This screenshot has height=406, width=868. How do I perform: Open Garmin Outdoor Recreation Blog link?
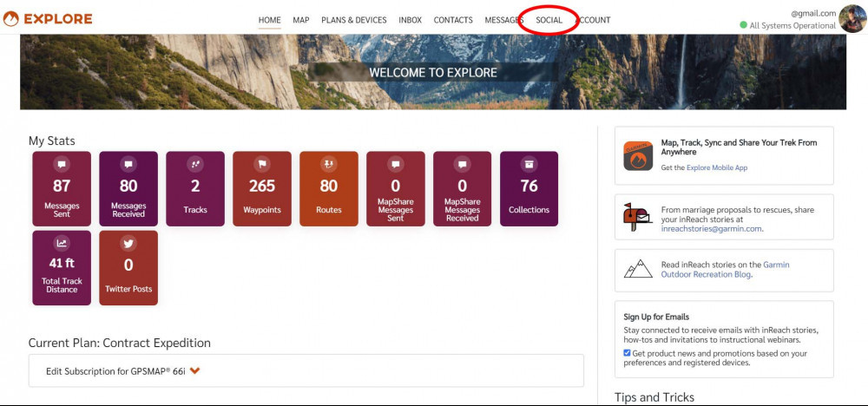tap(725, 270)
